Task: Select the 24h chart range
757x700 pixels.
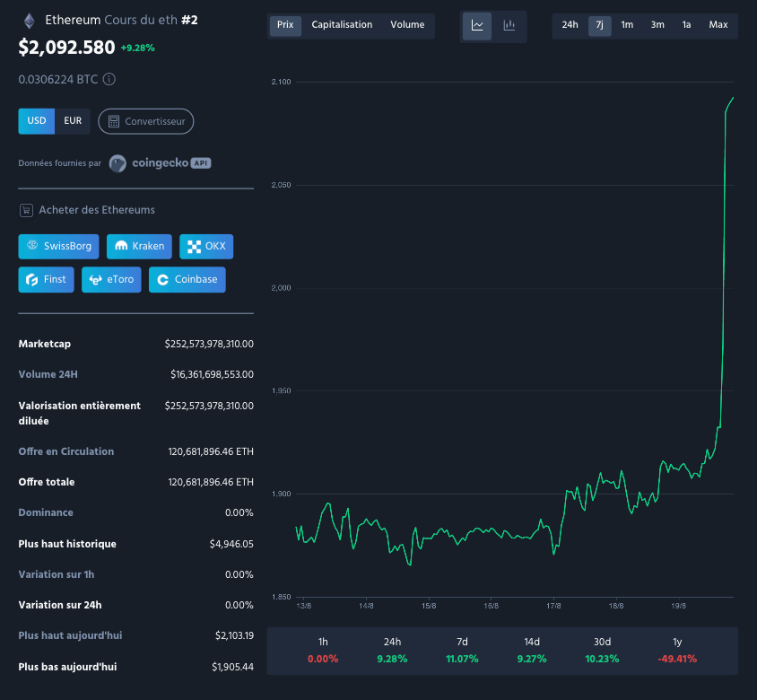Action: point(570,25)
